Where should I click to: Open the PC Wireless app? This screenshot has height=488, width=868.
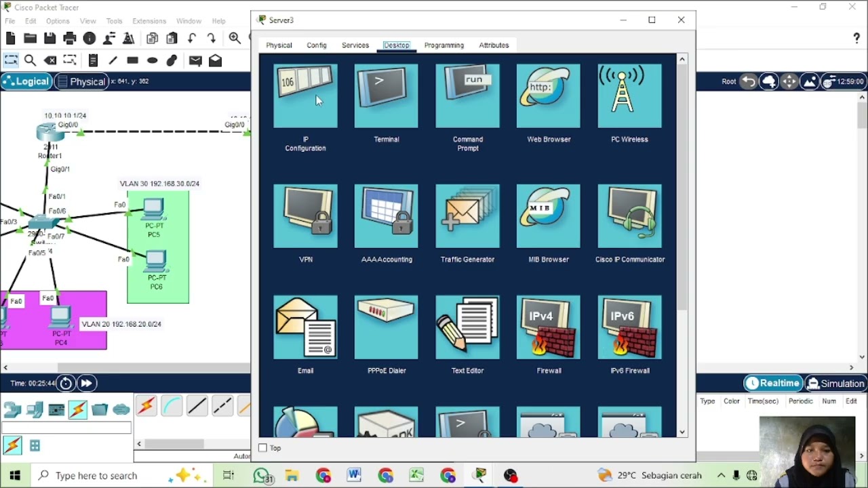(x=629, y=96)
